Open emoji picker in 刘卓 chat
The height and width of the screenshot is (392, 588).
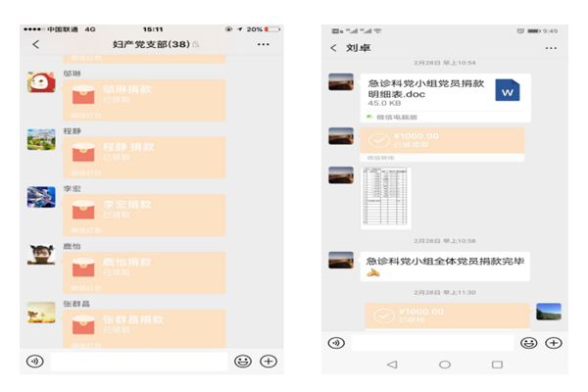pos(529,343)
